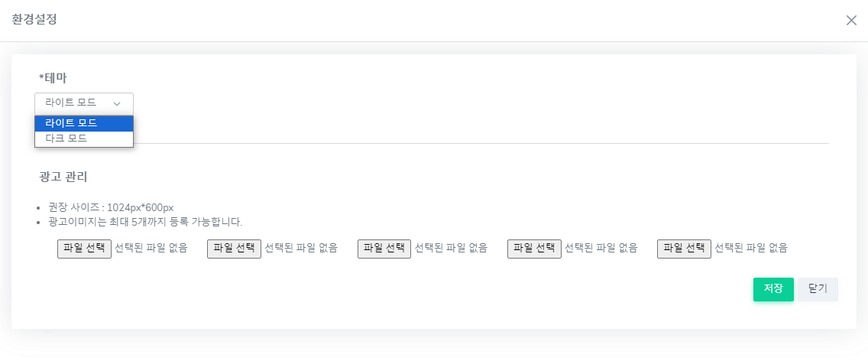This screenshot has height=358, width=868.
Task: Save settings with the green 저장 button
Action: tap(773, 289)
